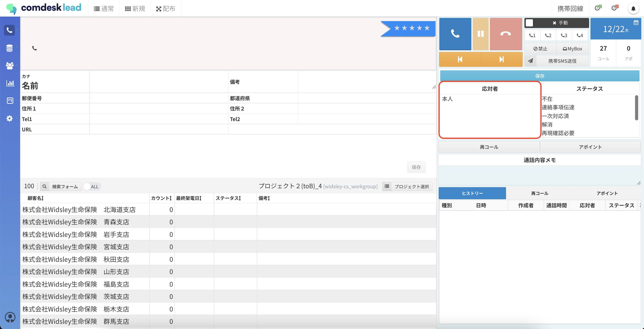Toggle the 禁止 button

point(541,49)
